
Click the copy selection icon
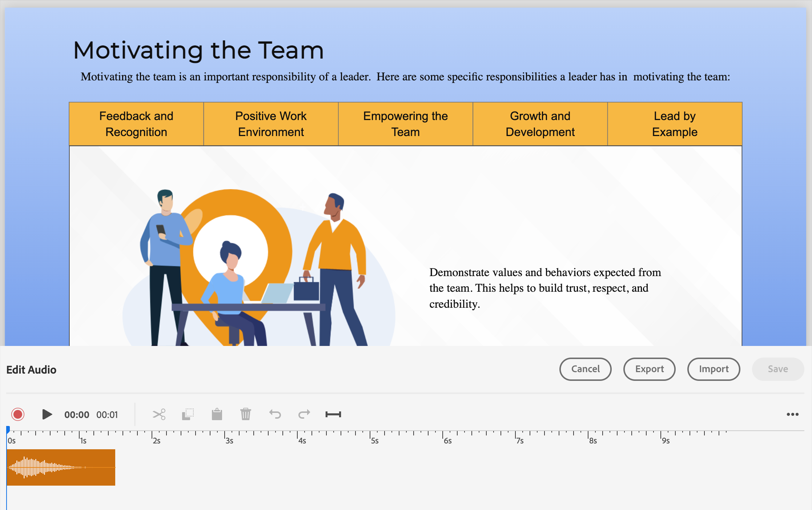(x=188, y=414)
